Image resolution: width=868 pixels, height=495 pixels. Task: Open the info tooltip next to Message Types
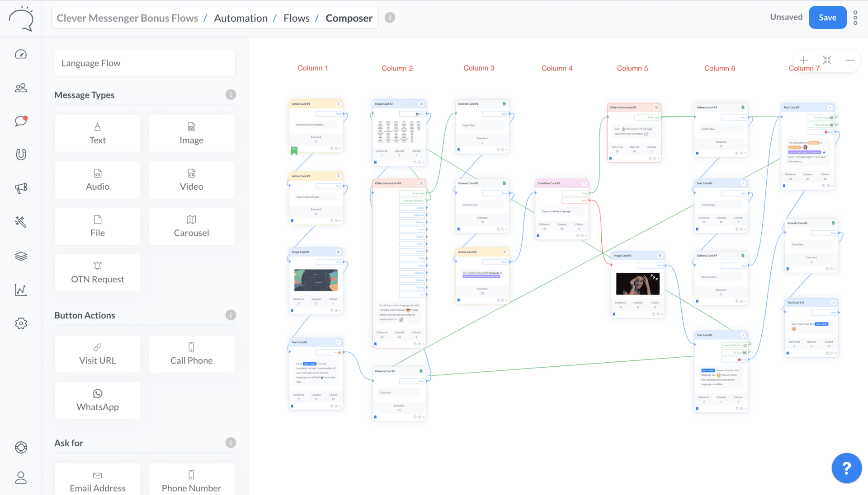click(x=231, y=94)
